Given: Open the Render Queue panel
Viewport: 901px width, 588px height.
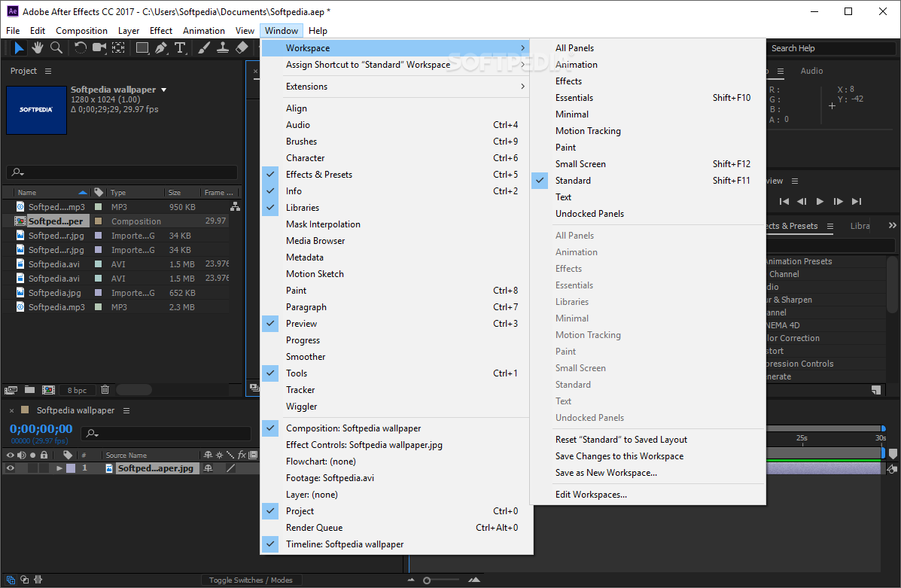Looking at the screenshot, I should 397,528.
